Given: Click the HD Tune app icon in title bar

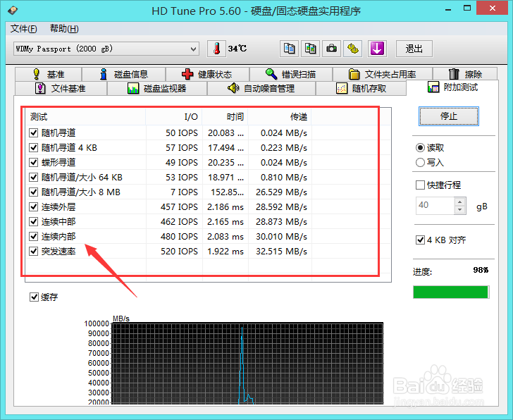Looking at the screenshot, I should point(13,11).
